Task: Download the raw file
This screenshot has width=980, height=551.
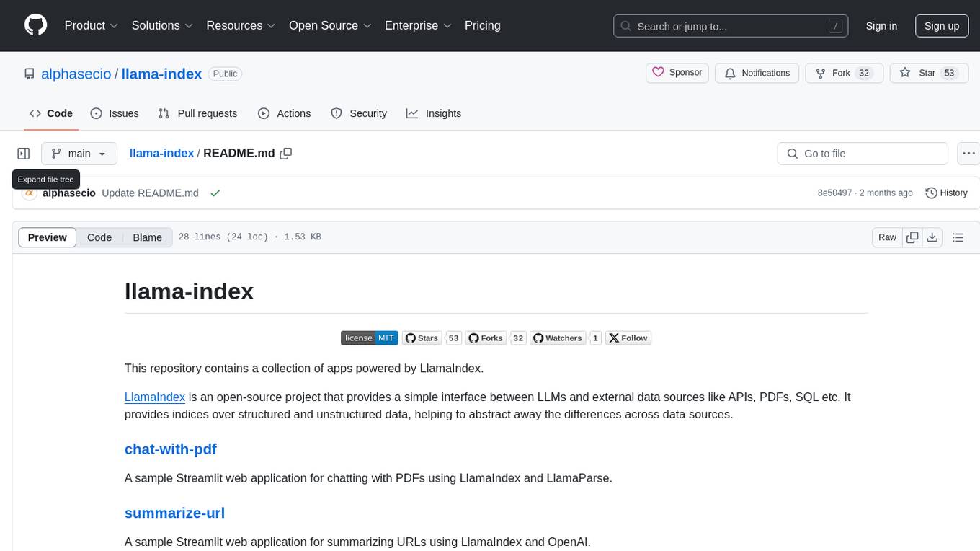Action: coord(932,237)
